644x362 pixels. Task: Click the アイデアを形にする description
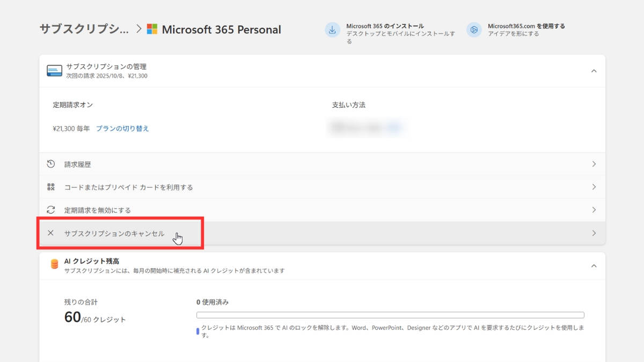tap(514, 34)
